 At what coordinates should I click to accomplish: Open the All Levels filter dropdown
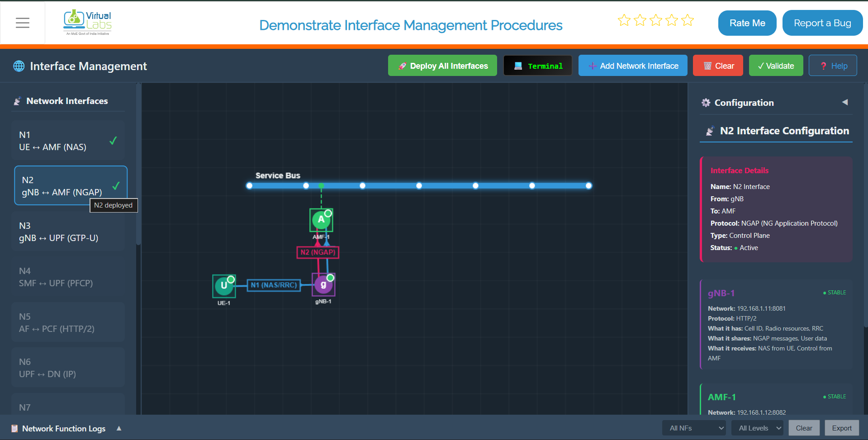(757, 428)
